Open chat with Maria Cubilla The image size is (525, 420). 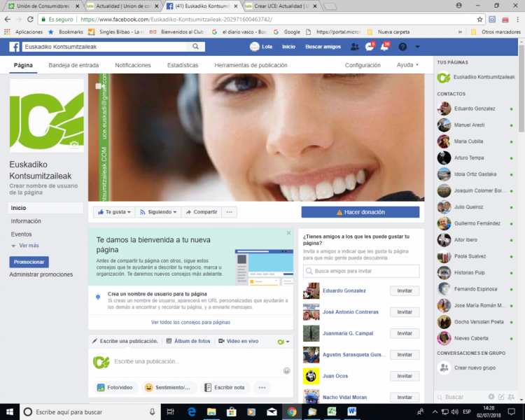pos(475,141)
